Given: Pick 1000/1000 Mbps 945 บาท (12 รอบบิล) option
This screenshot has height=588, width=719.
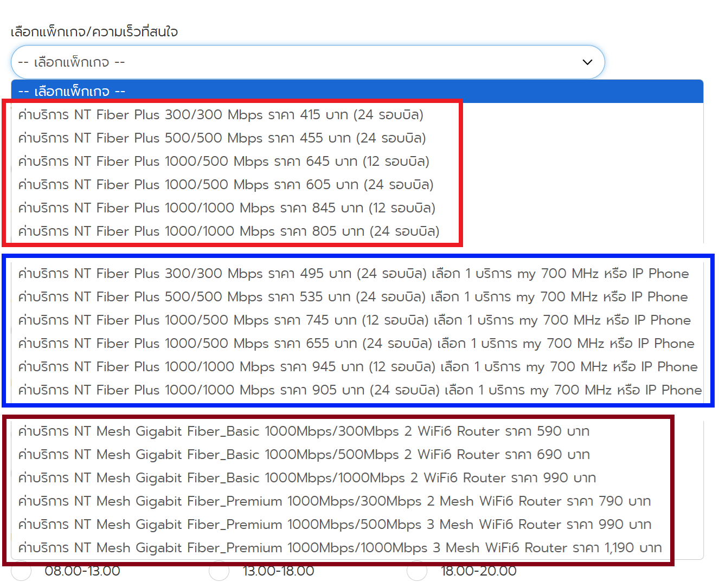Looking at the screenshot, I should click(x=358, y=367).
